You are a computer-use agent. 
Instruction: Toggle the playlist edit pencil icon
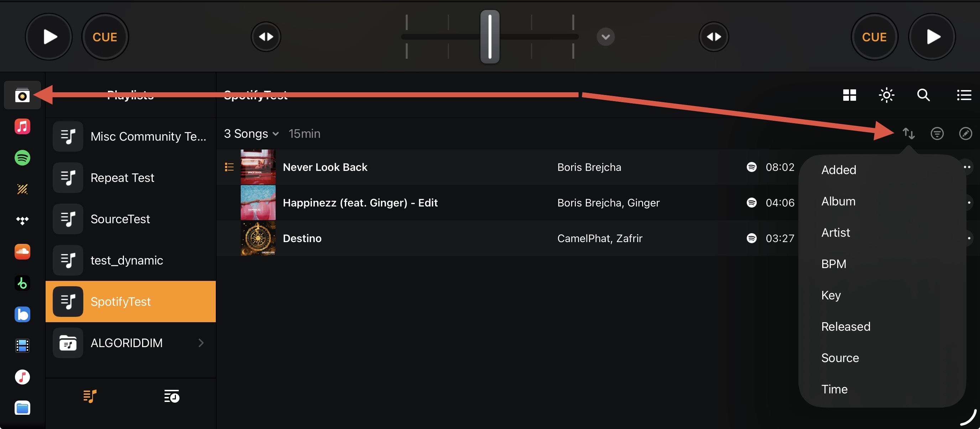tap(965, 134)
